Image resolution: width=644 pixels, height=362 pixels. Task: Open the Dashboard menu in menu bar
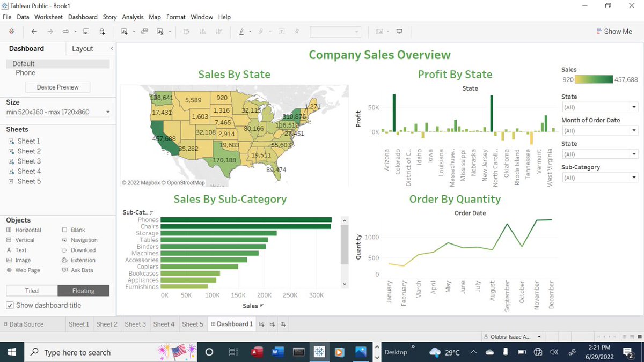83,17
